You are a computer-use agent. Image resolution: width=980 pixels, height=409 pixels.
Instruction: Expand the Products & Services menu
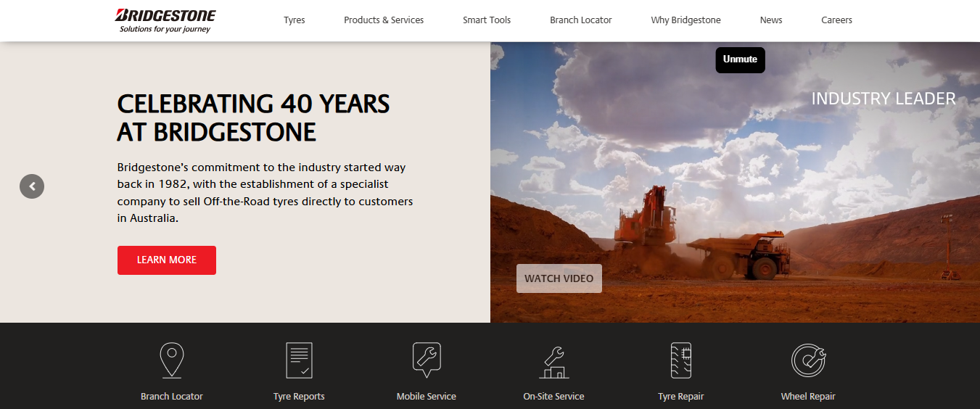(384, 20)
